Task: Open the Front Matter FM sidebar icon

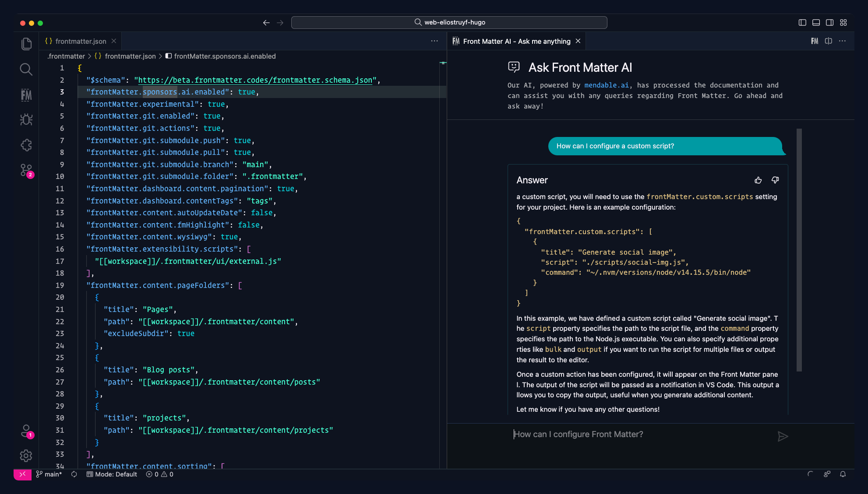Action: [x=26, y=95]
